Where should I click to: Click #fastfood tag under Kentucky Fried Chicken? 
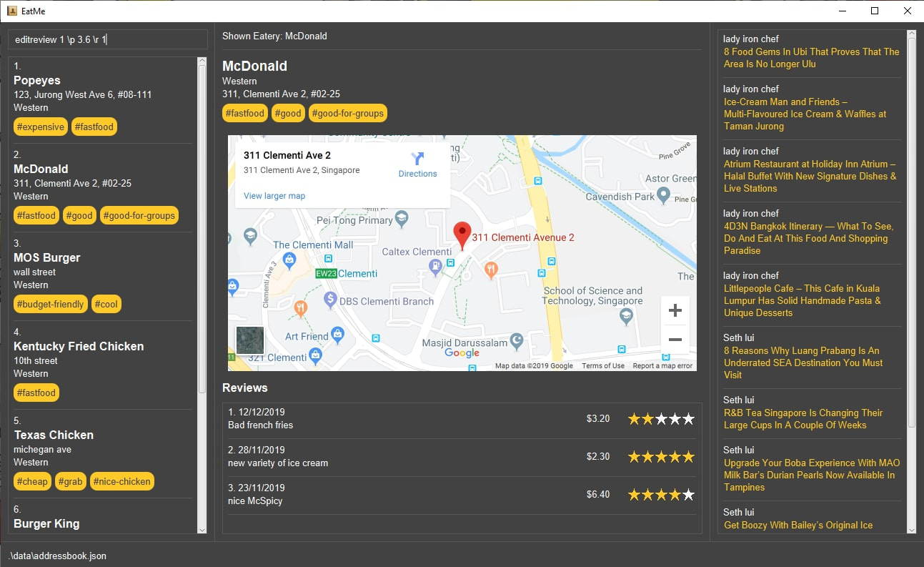(36, 393)
